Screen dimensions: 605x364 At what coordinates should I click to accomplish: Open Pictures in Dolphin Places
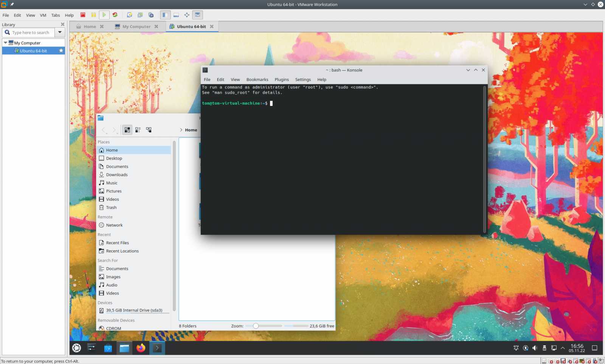pyautogui.click(x=134, y=191)
